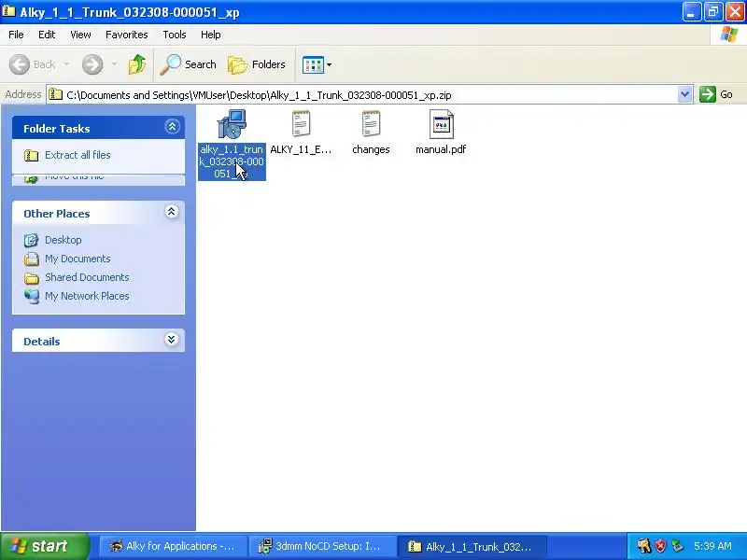747x560 pixels.
Task: Toggle the Folders pane button
Action: [x=257, y=64]
